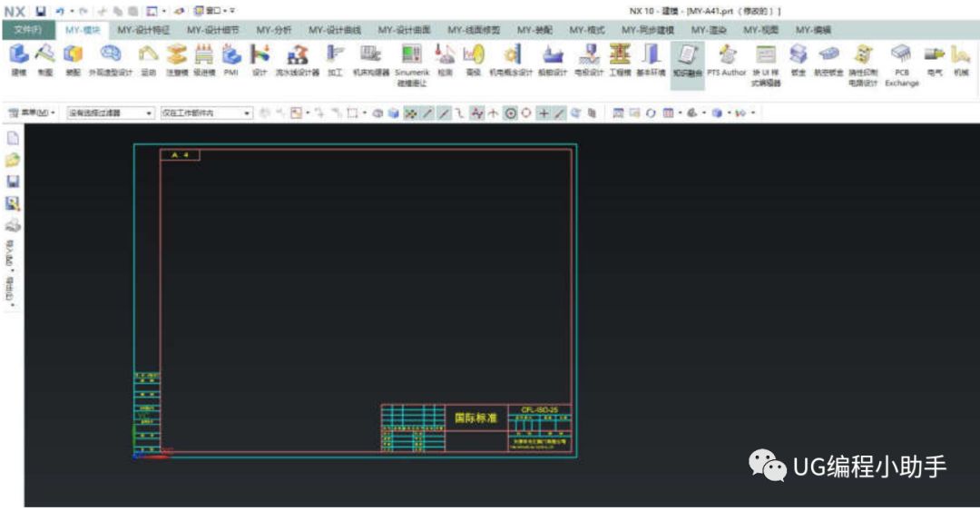The width and height of the screenshot is (980, 511).
Task: Switch to the MY-设计特征 tab
Action: tap(143, 30)
